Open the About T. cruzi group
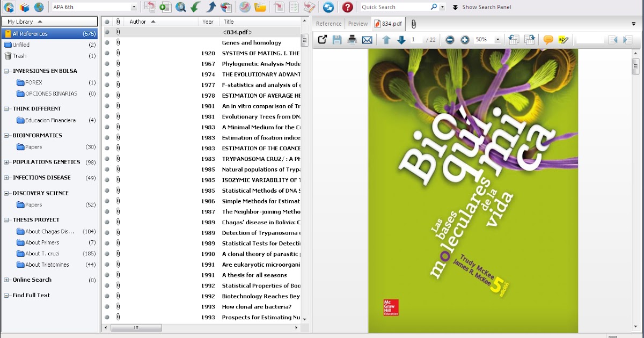 pyautogui.click(x=56, y=254)
